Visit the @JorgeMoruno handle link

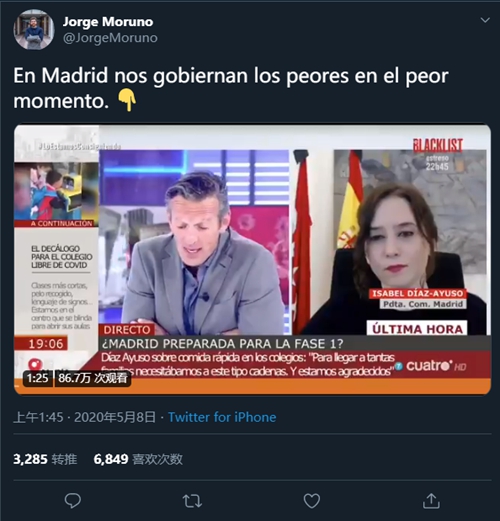110,38
